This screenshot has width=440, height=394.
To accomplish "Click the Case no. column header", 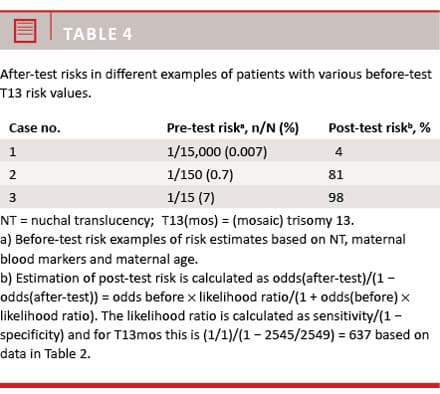I will (35, 128).
